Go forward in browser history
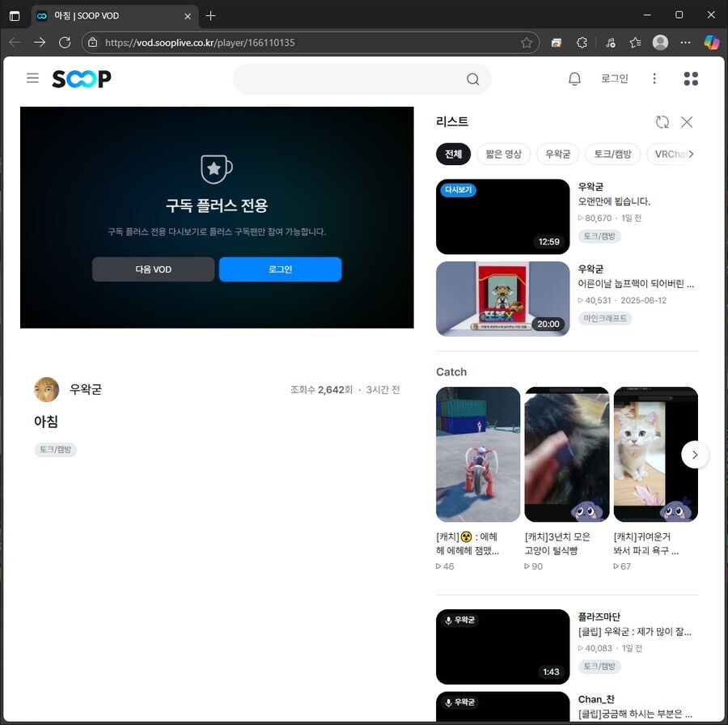 (40, 43)
